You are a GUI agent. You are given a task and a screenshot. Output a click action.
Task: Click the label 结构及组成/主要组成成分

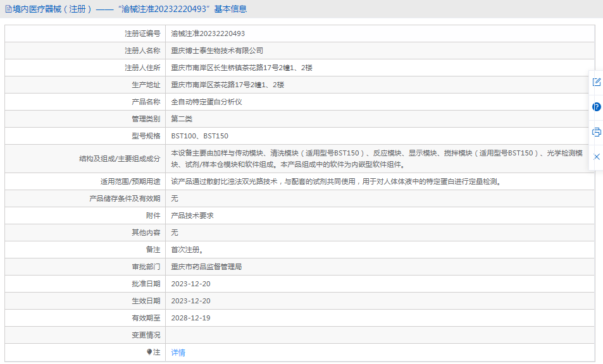click(120, 159)
